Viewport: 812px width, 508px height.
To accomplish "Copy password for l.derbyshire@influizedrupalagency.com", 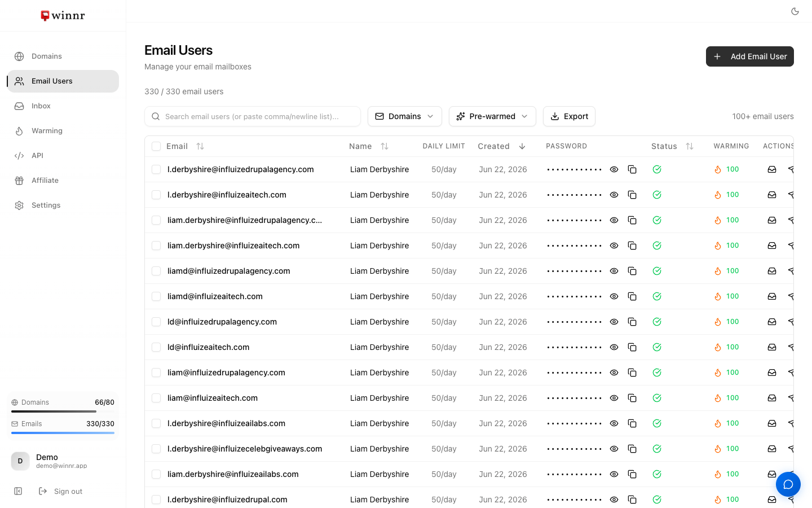I will [632, 169].
